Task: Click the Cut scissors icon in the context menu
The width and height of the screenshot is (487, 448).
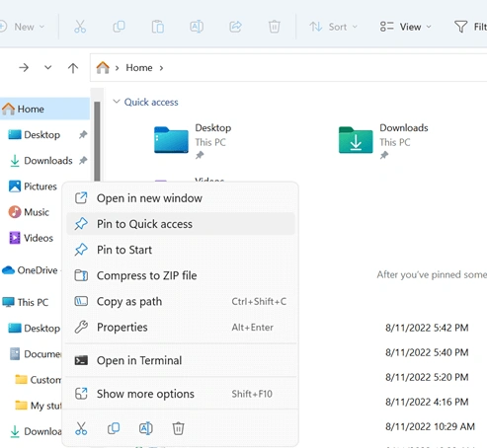Action: tap(81, 428)
